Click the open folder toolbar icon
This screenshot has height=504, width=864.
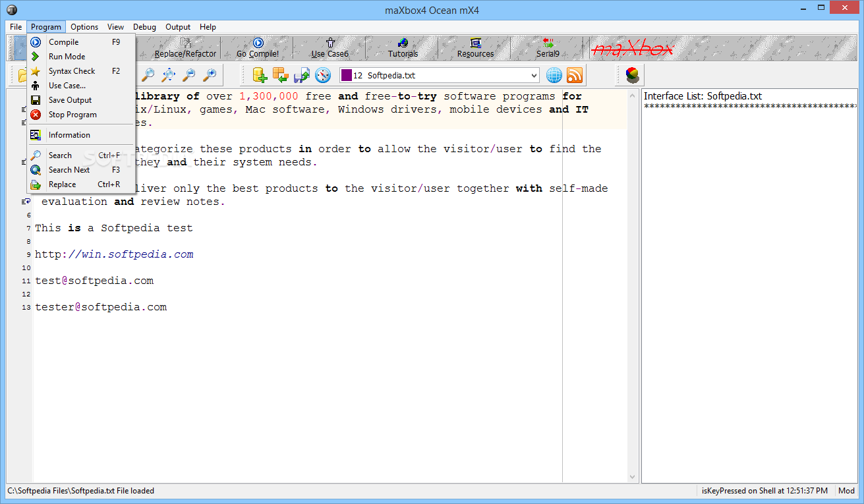tap(22, 75)
